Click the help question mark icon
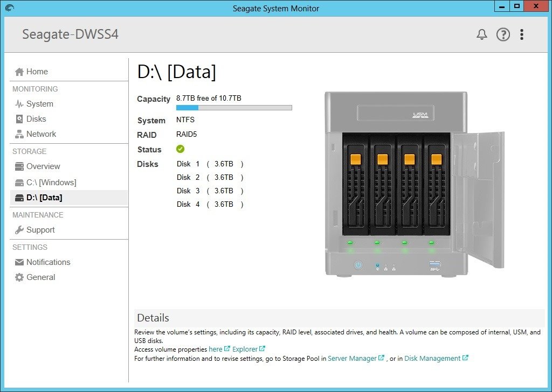This screenshot has width=552, height=392. (x=503, y=34)
